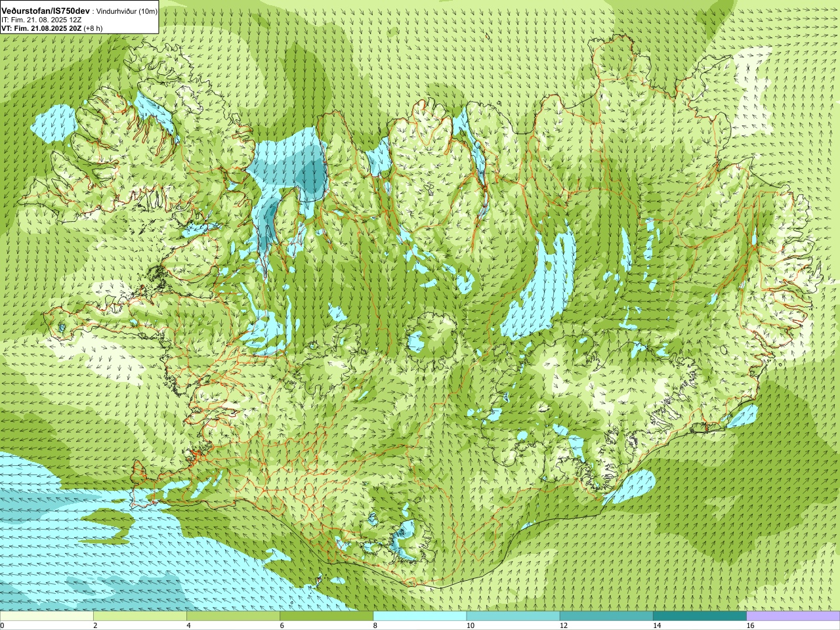840x630 pixels.
Task: Click the purple above-16 m/s legend swatch
Action: tap(793, 616)
